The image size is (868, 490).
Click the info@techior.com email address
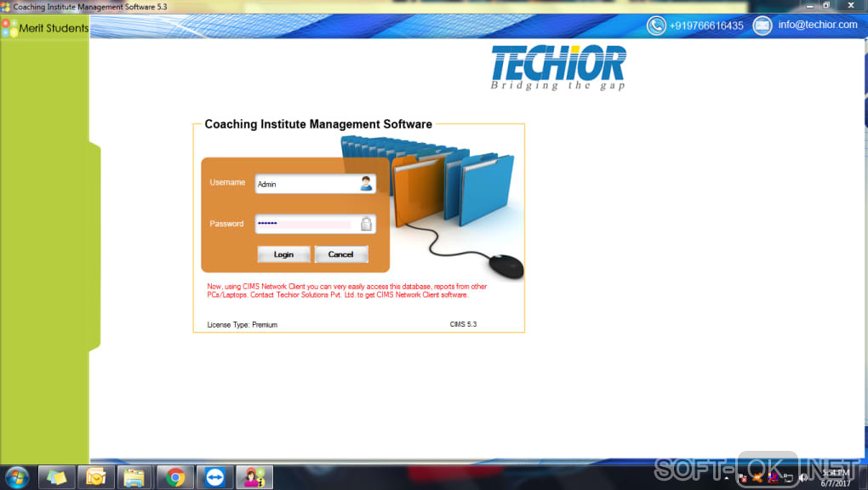pyautogui.click(x=818, y=25)
